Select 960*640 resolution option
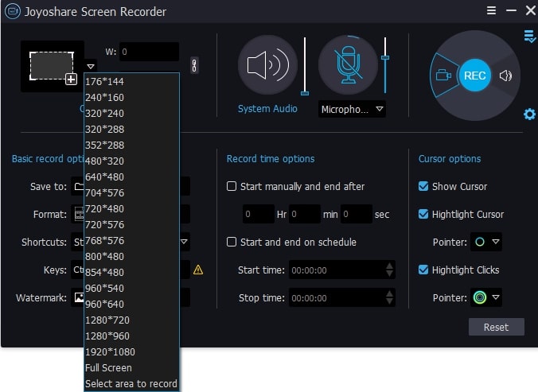538x392 pixels. pyautogui.click(x=131, y=304)
